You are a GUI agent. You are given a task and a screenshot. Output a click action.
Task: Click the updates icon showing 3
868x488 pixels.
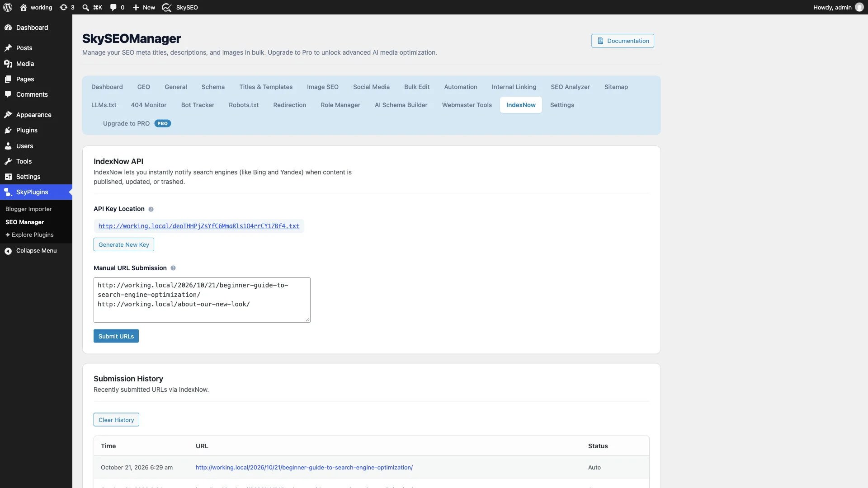tap(64, 7)
